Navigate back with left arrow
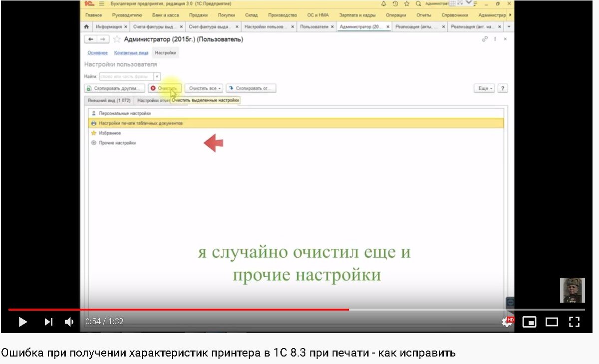The height and width of the screenshot is (364, 599). 90,39
